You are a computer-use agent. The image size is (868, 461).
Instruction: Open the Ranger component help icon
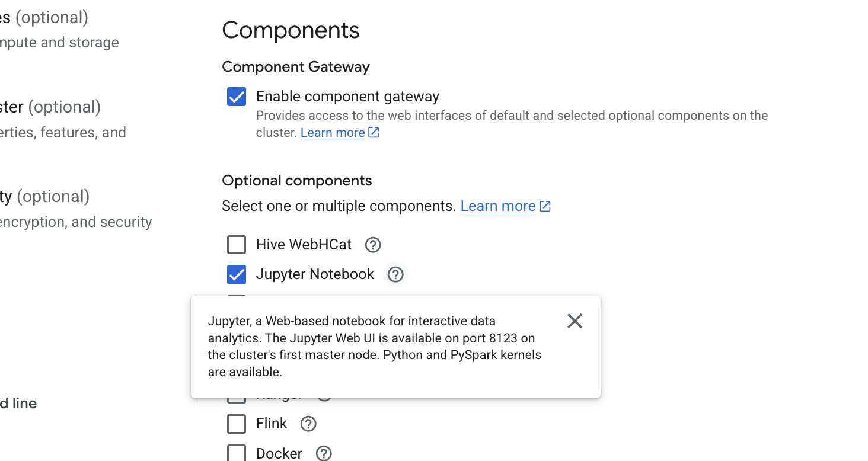324,392
